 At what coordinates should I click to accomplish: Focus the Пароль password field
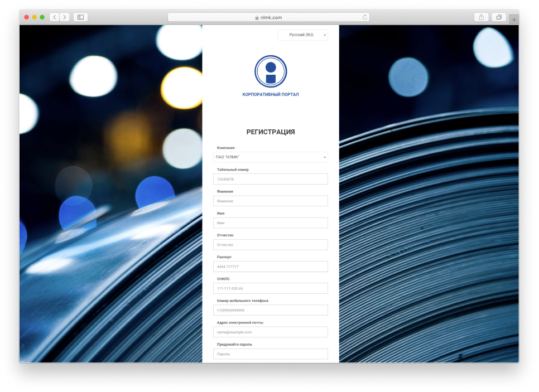point(271,354)
